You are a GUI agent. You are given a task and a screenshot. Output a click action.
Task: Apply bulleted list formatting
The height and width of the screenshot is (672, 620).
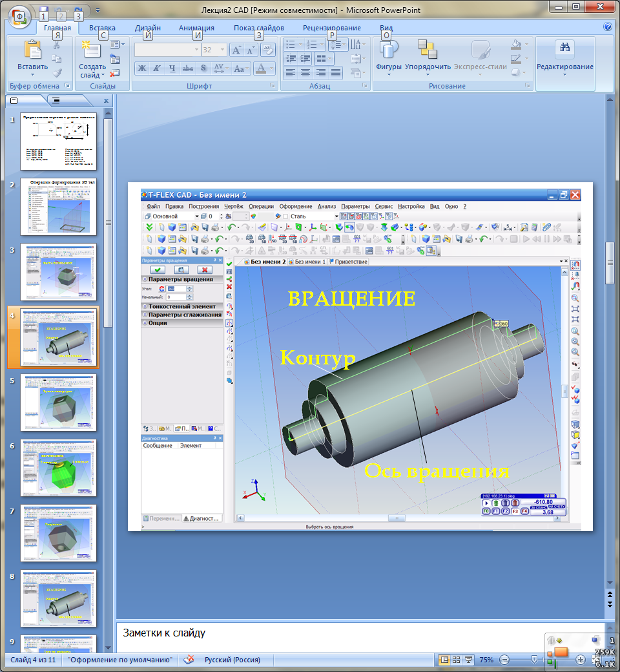pos(291,45)
